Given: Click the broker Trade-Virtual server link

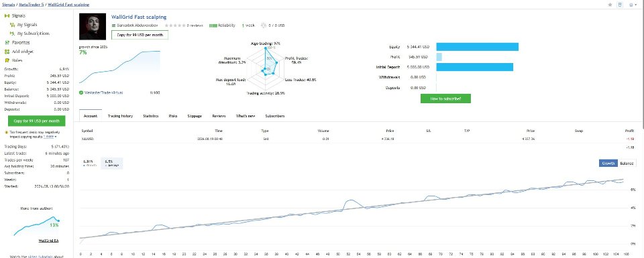Looking at the screenshot, I should (x=103, y=92).
